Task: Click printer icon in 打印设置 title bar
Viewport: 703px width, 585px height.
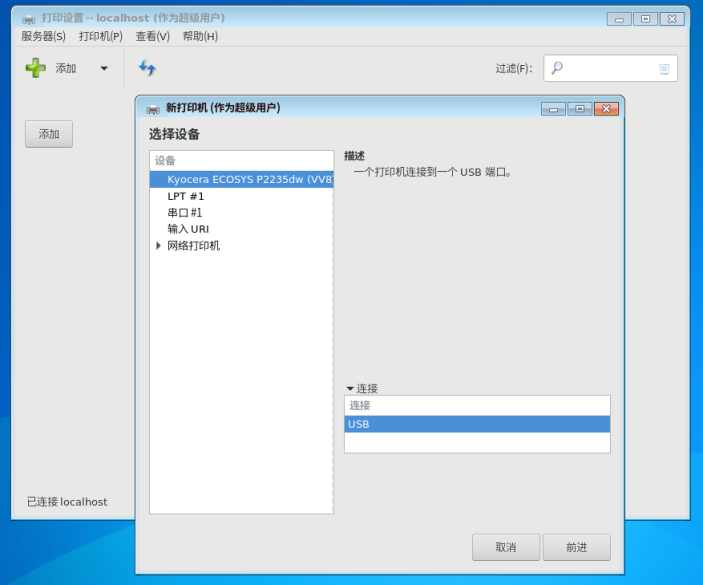Action: point(29,19)
